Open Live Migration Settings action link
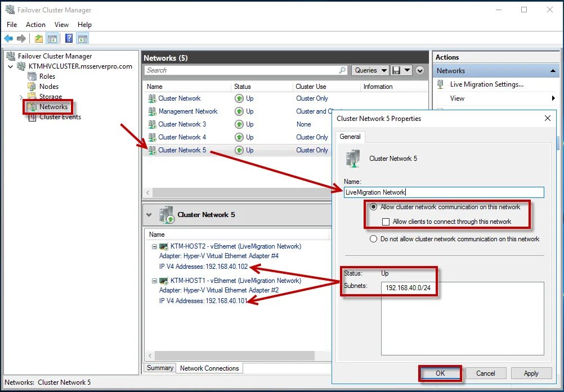Image resolution: width=564 pixels, height=392 pixels. coord(487,84)
